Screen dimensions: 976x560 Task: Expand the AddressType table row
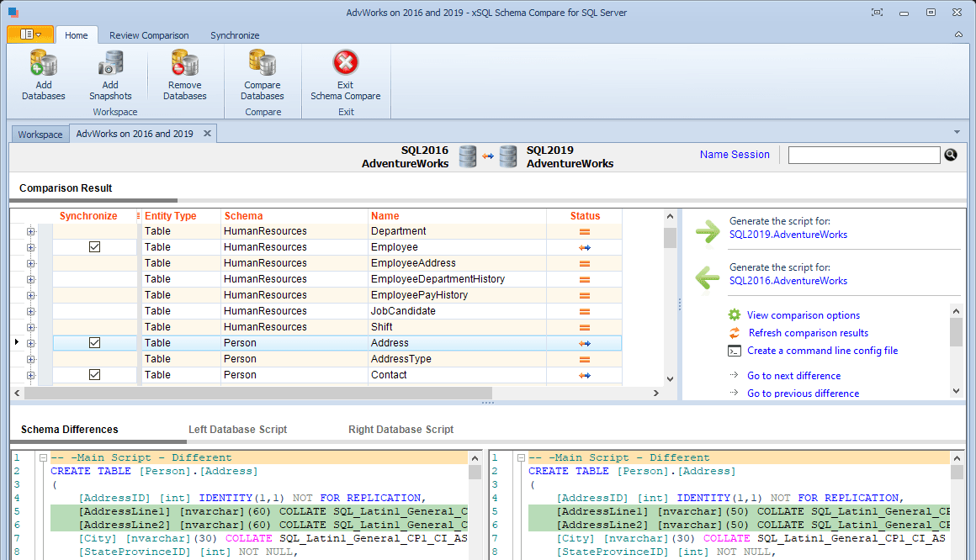(30, 359)
